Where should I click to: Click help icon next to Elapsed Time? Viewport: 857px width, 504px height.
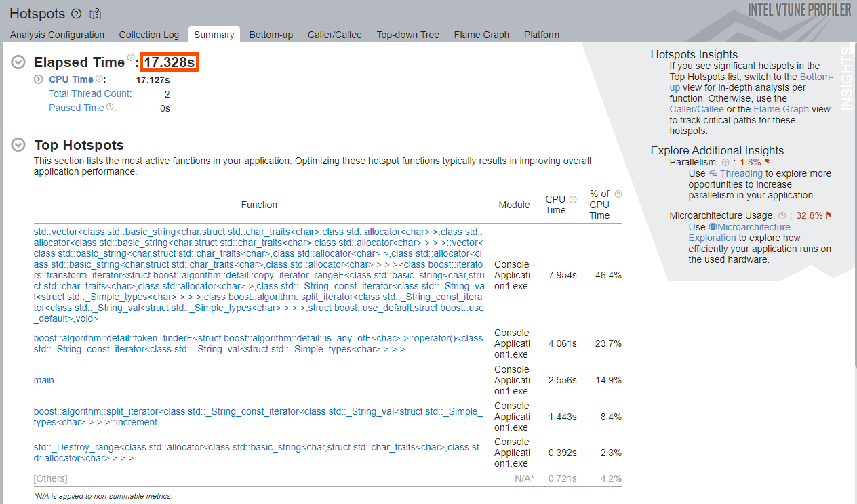pyautogui.click(x=131, y=58)
